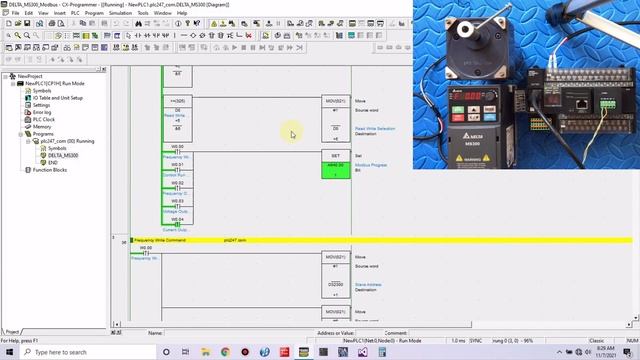The image size is (640, 360).
Task: Click the red X Delete Line tool
Action: point(249,36)
